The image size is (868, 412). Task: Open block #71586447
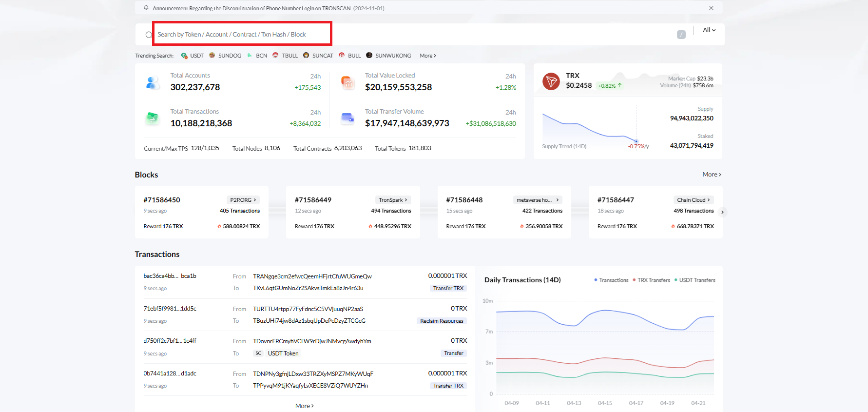tap(616, 200)
